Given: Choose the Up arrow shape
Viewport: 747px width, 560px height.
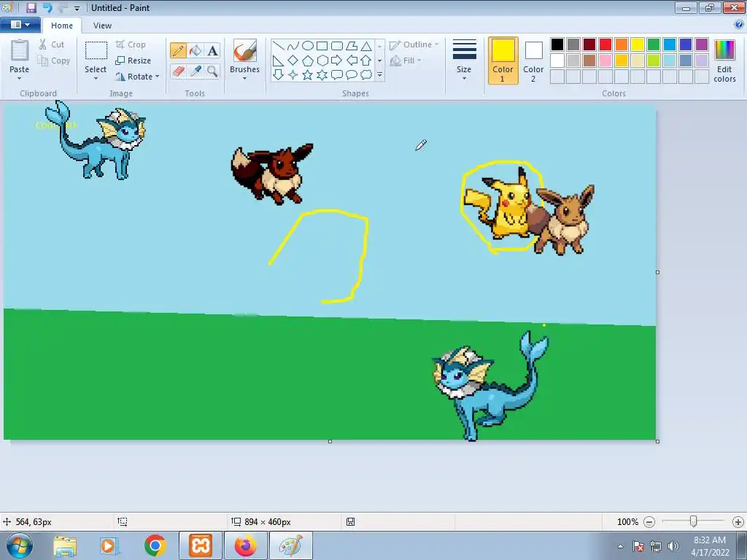Looking at the screenshot, I should tap(366, 61).
